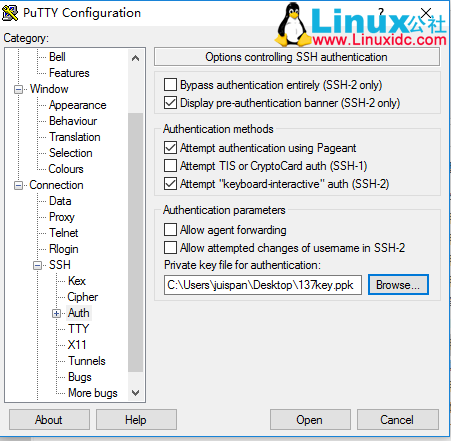Open the Data category

(60, 201)
